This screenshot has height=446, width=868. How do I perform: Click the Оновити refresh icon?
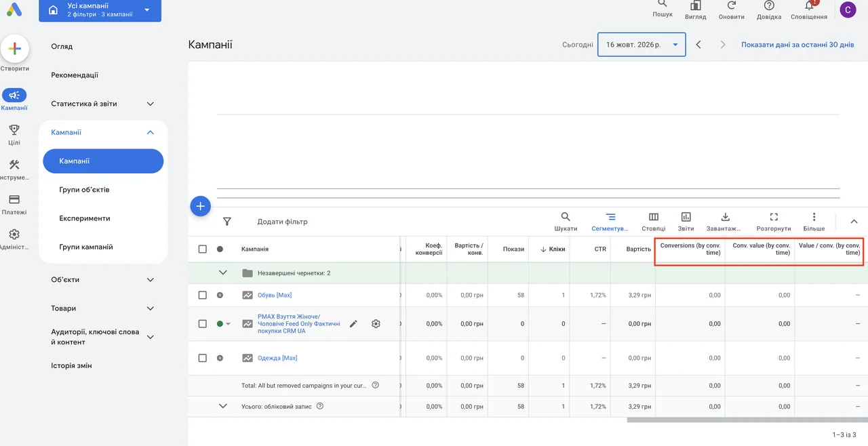[732, 5]
